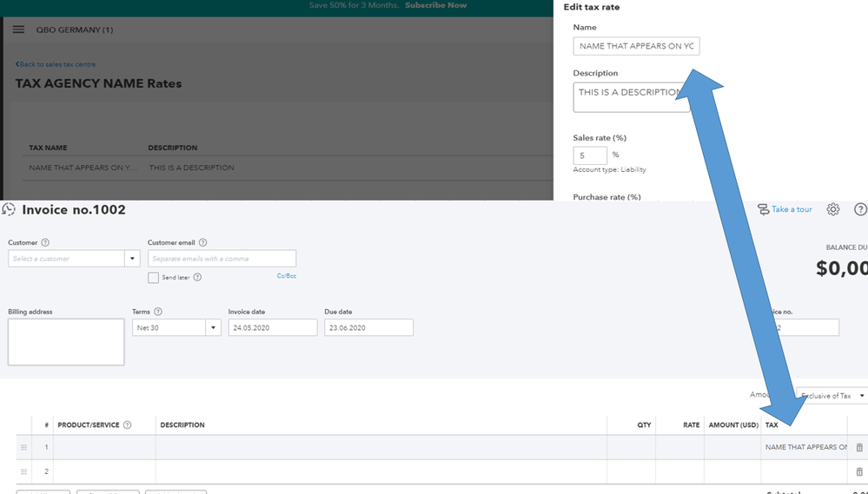This screenshot has height=494, width=868.
Task: Open the invoice settings gear
Action: [x=833, y=209]
